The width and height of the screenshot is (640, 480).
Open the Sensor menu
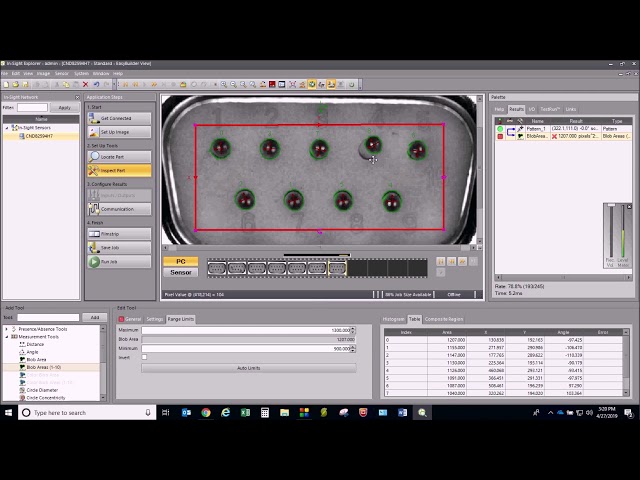pyautogui.click(x=62, y=73)
